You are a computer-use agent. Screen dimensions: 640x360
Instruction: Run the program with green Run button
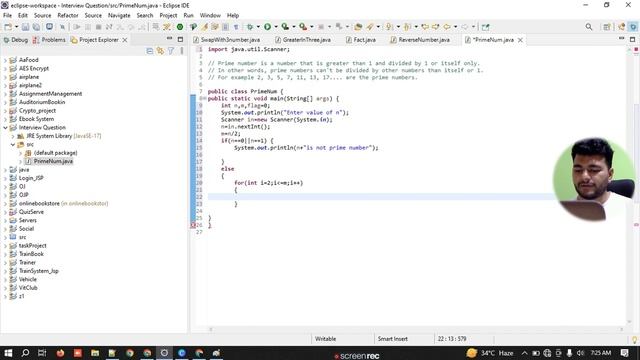(267, 27)
